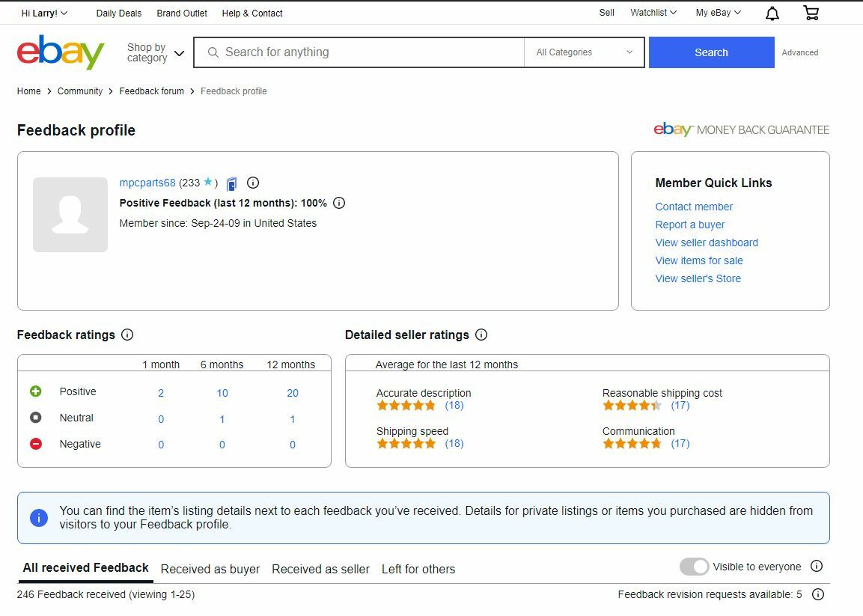Viewport: 863px width, 616px height.
Task: Click info icon for Feedback revision requests
Action: click(818, 594)
